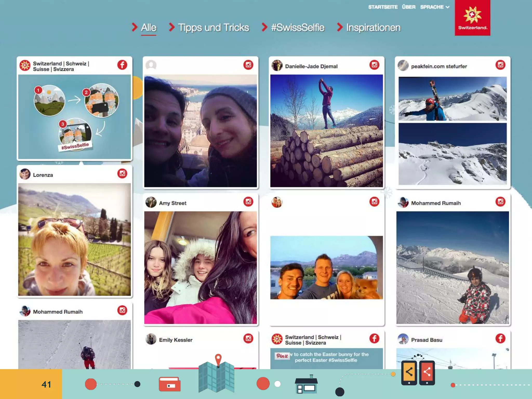Select the Tipps und Tricks tab
The image size is (532, 399).
(x=213, y=28)
